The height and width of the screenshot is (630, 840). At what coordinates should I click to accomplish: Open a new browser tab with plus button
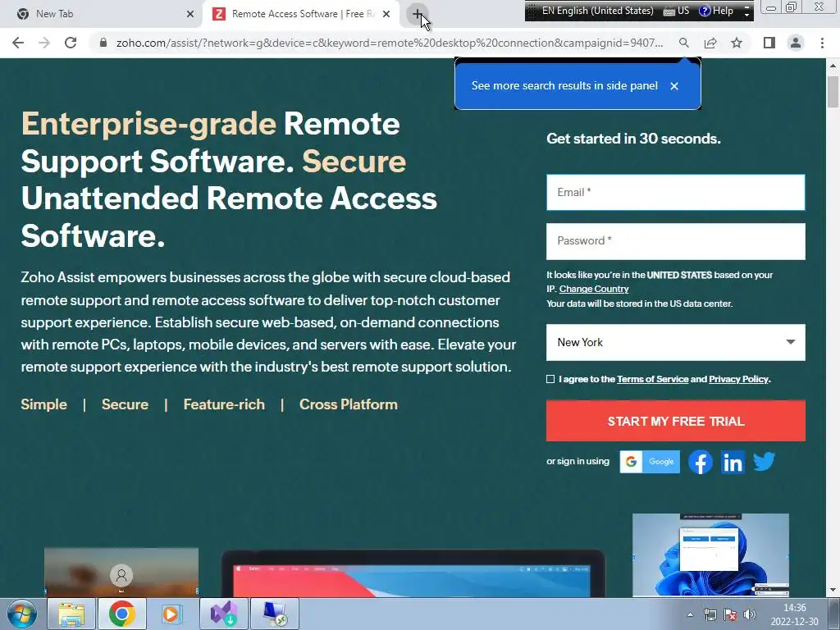[418, 14]
